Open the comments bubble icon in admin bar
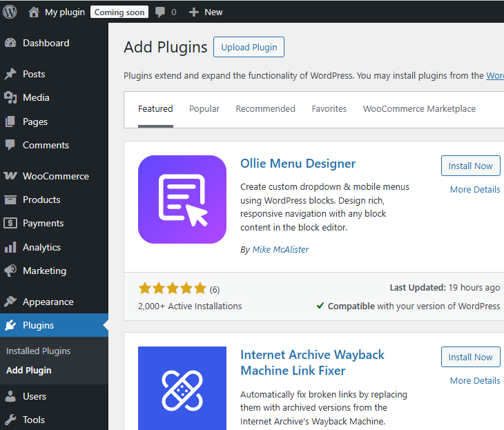This screenshot has width=504, height=430. pyautogui.click(x=160, y=12)
